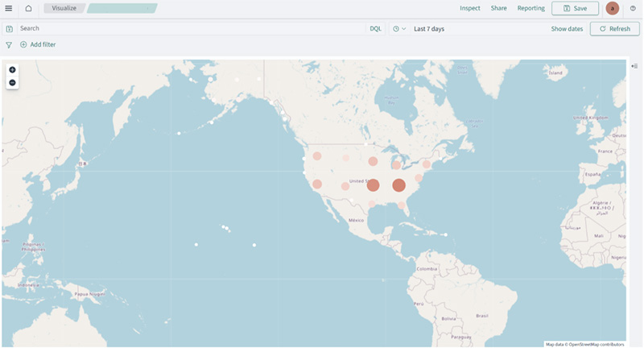This screenshot has height=348, width=644.
Task: Open the help icon in header
Action: (633, 8)
